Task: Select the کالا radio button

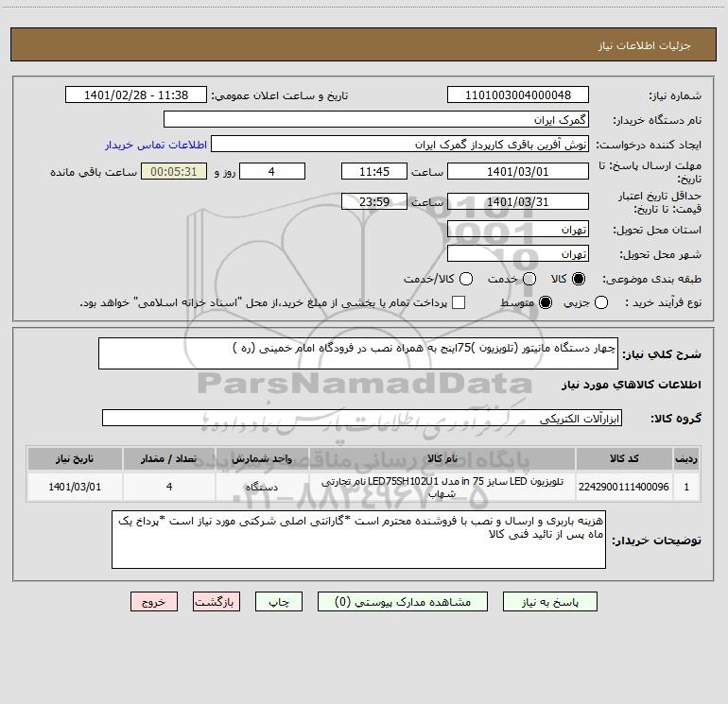Action: [579, 279]
